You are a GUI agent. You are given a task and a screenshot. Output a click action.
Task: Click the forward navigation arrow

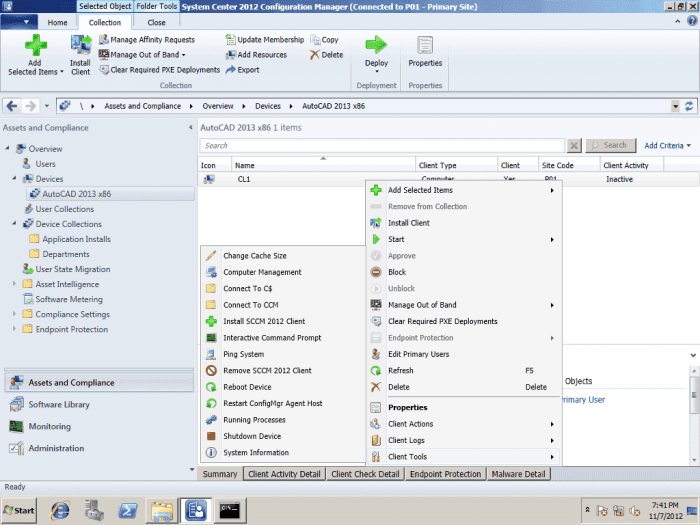(30, 106)
